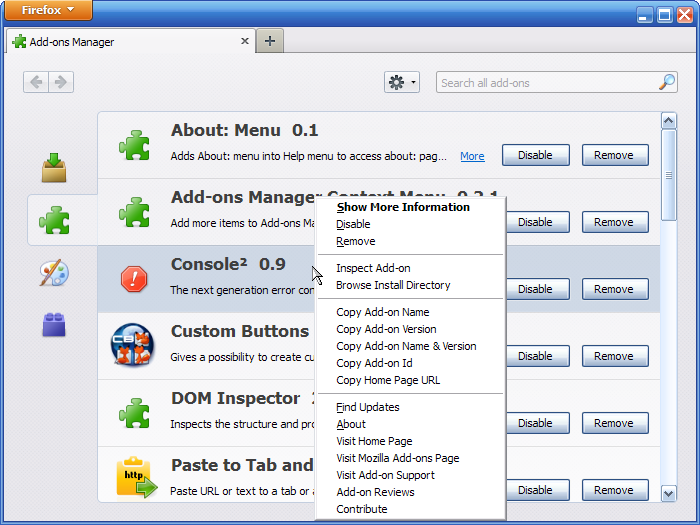Viewport: 700px width, 525px height.
Task: Choose Visit Add-on Support
Action: coord(410,475)
